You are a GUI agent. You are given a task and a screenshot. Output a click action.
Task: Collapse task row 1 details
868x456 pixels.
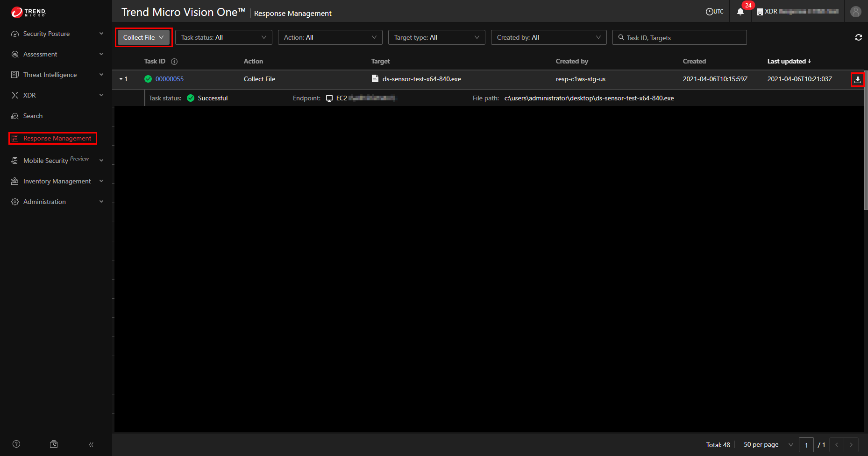(x=121, y=79)
